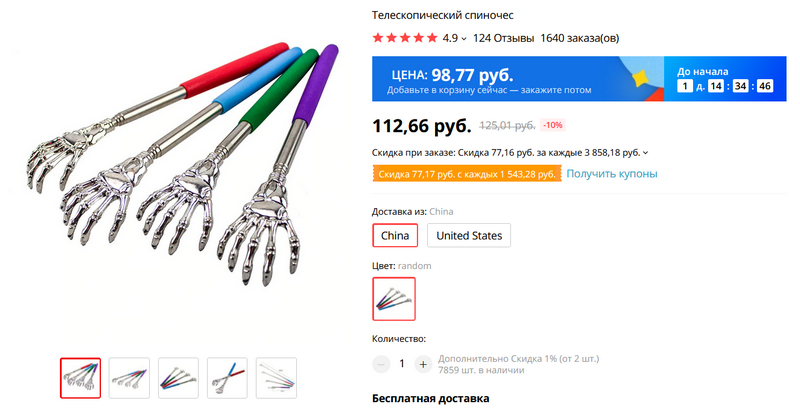
Task: Select the second product thumbnail
Action: point(130,378)
